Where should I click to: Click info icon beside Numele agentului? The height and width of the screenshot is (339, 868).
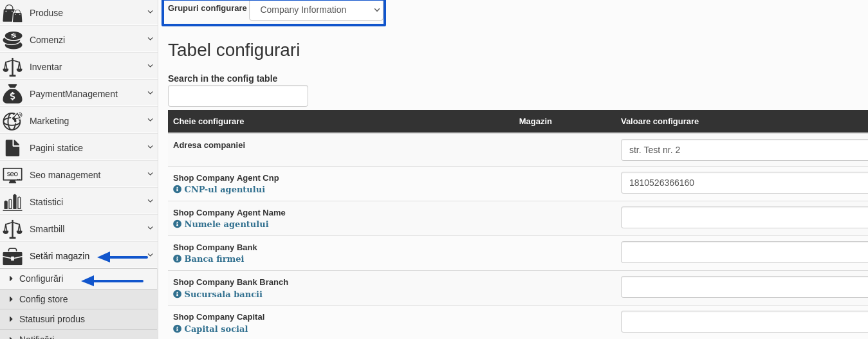click(x=177, y=224)
